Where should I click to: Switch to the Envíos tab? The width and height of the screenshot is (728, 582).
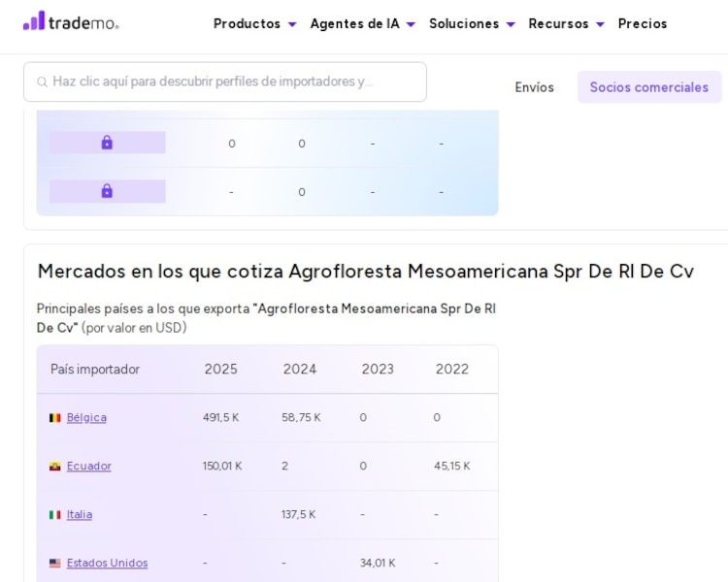click(534, 87)
